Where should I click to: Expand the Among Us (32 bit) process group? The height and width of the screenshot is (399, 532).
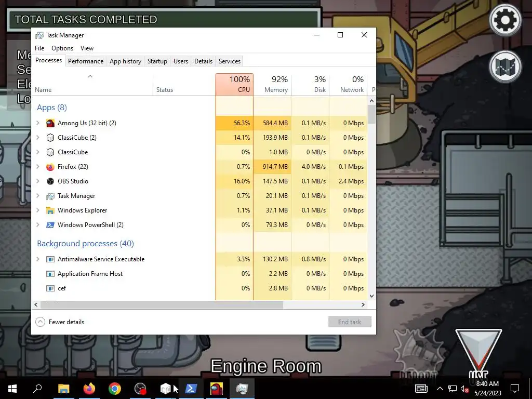point(38,123)
